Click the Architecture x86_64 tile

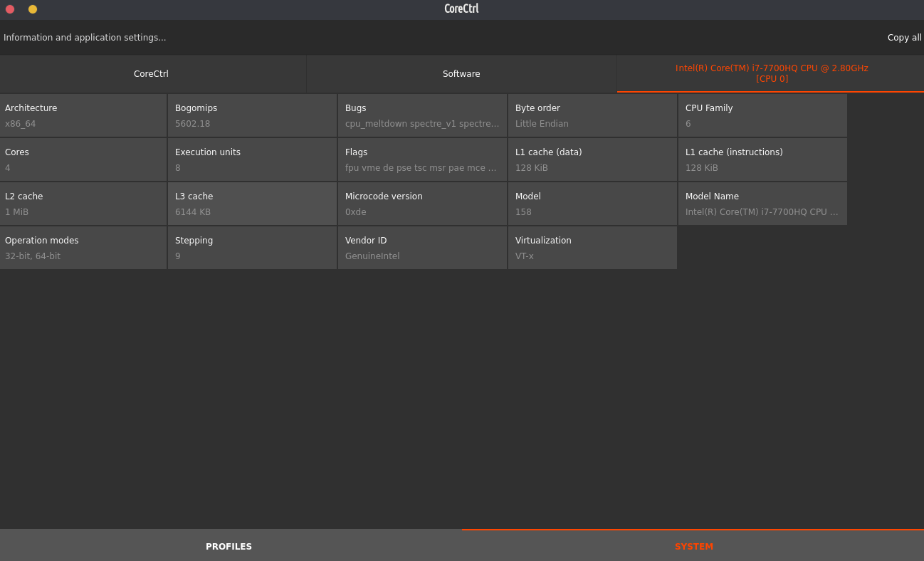83,115
